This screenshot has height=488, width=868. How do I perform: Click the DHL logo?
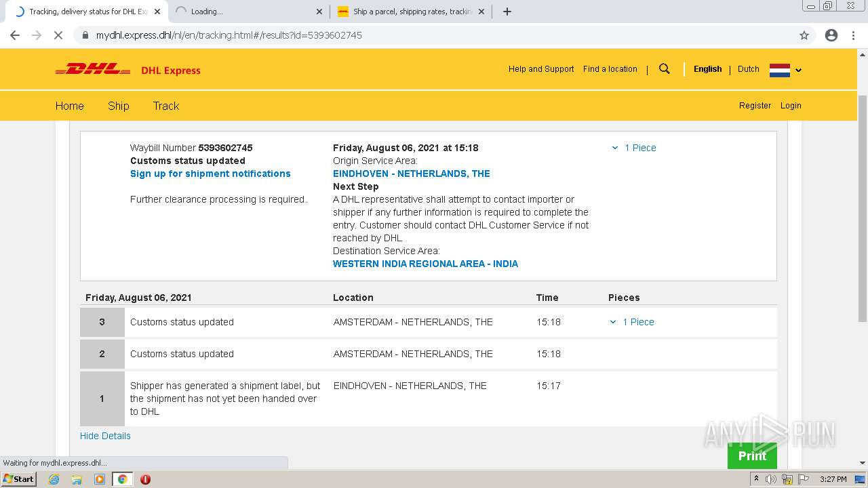pos(93,69)
